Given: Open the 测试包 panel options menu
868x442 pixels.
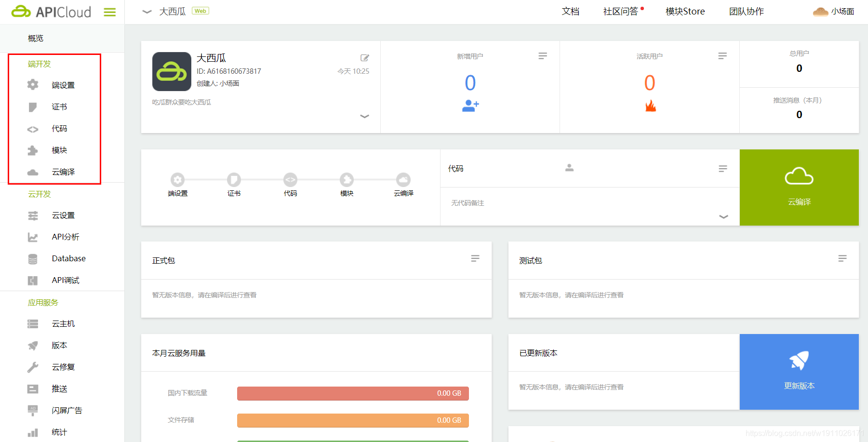Looking at the screenshot, I should [x=842, y=258].
